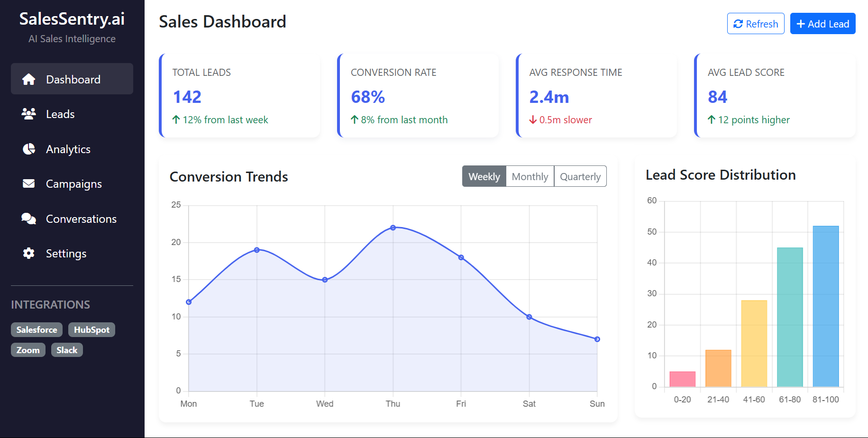Screen dimensions: 868x438
Task: Click the green up arrow under Avg Lead Score
Action: (x=712, y=119)
